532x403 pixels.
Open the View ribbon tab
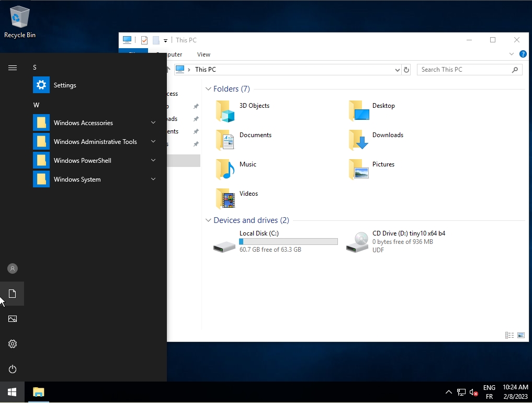coord(203,54)
